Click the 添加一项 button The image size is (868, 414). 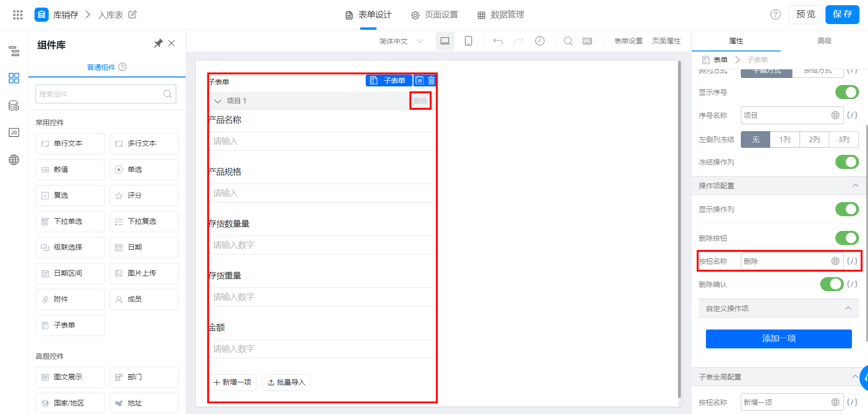pos(779,339)
